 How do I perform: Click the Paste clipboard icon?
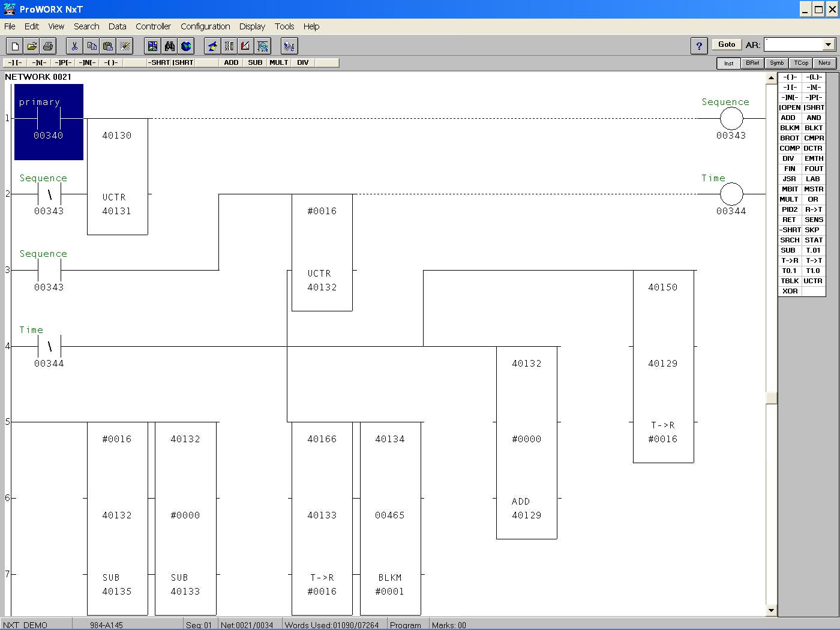(x=108, y=46)
